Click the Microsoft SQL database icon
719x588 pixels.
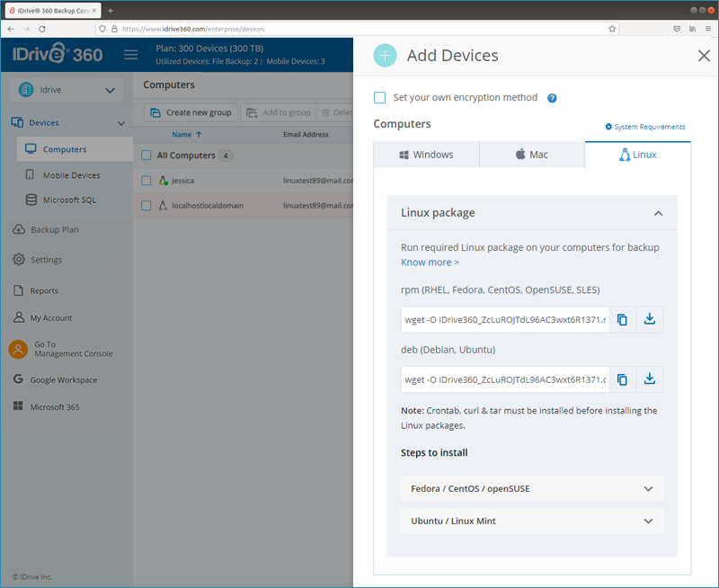coord(31,200)
